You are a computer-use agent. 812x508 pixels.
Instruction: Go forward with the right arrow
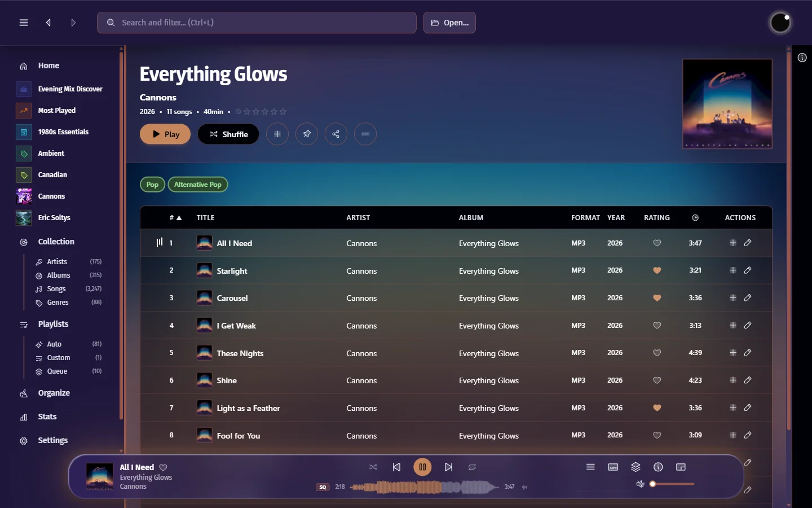pyautogui.click(x=73, y=23)
